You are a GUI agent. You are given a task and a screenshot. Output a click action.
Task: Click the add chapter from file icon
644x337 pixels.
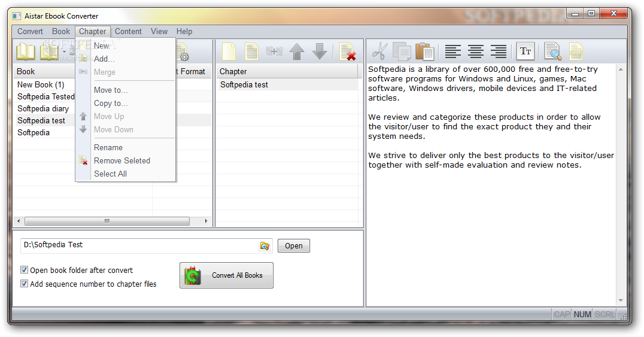coord(251,52)
